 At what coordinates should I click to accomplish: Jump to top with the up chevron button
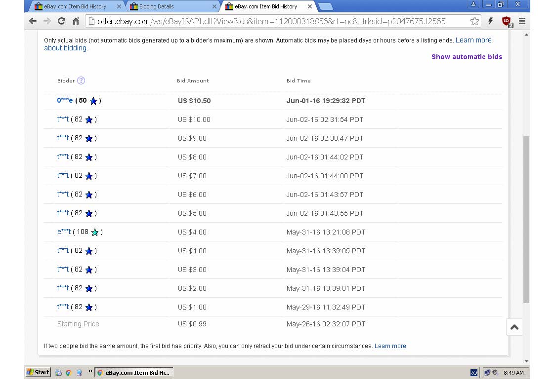(514, 327)
